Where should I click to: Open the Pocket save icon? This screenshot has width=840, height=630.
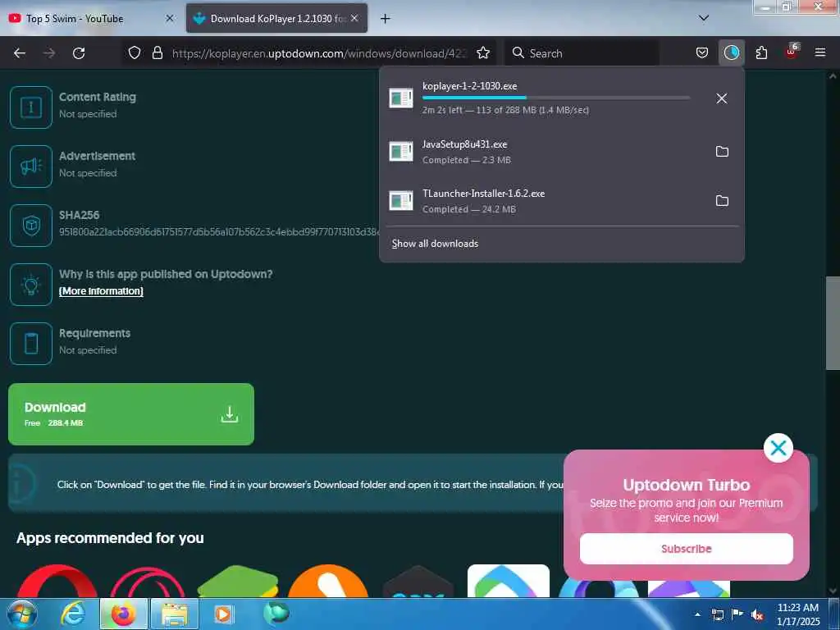[x=702, y=52]
